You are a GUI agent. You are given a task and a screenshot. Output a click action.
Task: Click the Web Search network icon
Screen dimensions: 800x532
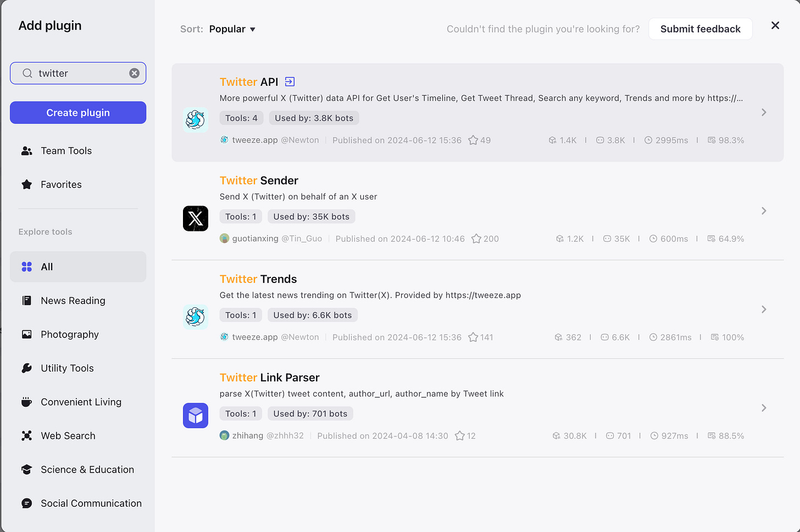26,436
